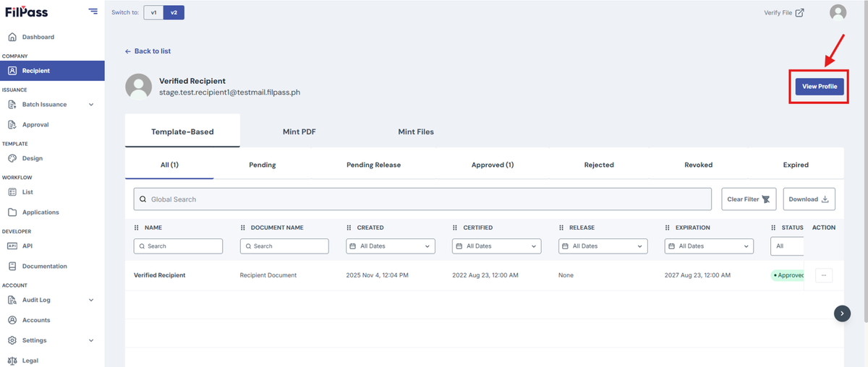Screen dimensions: 868x367
Task: Switch to Mint Files tab
Action: coord(416,131)
